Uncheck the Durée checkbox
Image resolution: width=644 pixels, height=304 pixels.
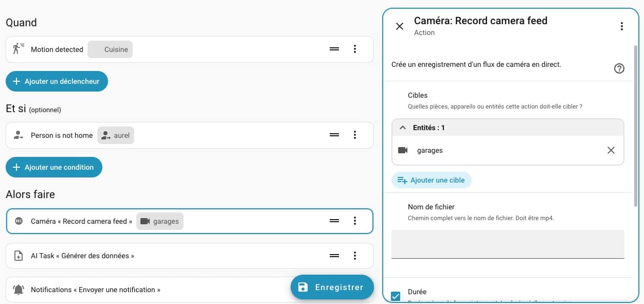point(396,296)
